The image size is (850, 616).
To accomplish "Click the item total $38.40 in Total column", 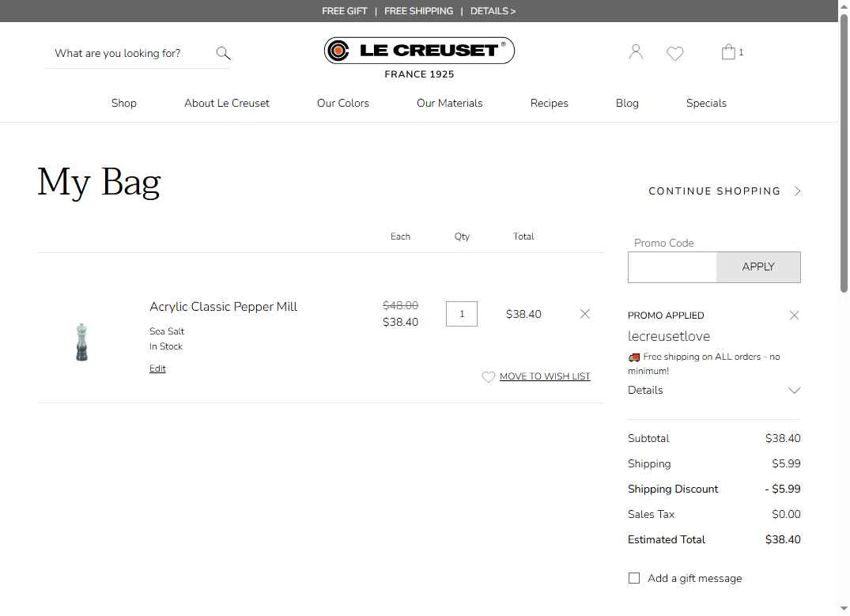I will (x=523, y=314).
